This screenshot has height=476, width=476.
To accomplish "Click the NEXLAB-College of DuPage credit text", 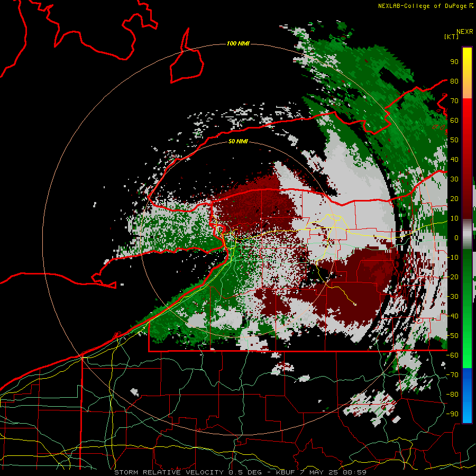I will coord(425,6).
